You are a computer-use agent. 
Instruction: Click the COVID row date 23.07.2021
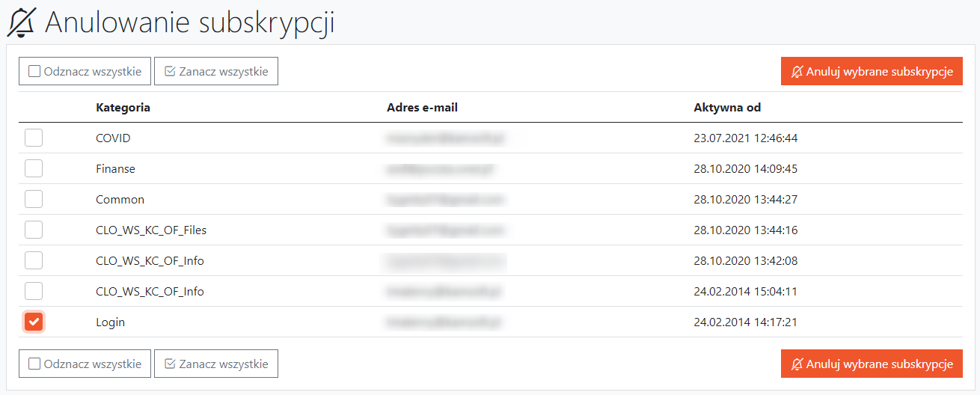click(745, 138)
